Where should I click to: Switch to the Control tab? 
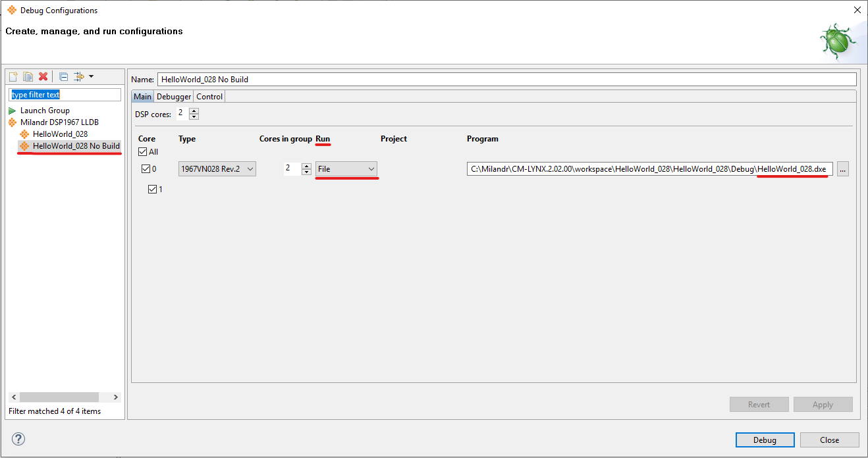209,97
